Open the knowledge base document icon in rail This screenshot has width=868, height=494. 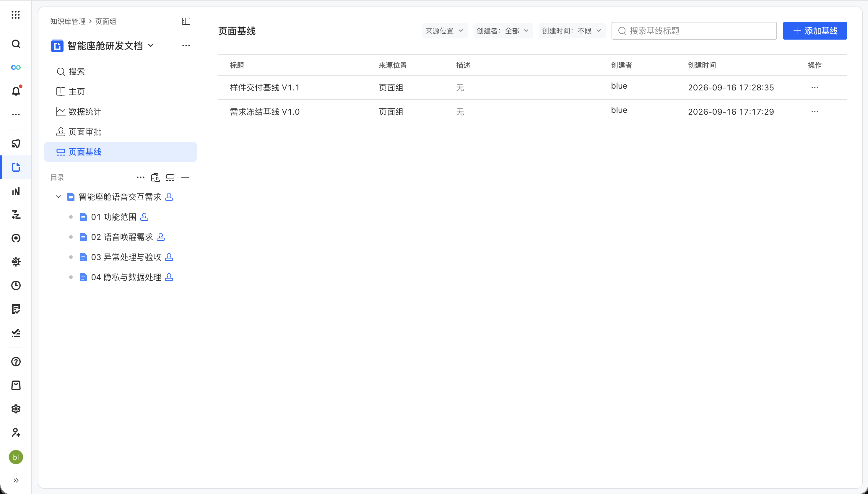click(16, 167)
